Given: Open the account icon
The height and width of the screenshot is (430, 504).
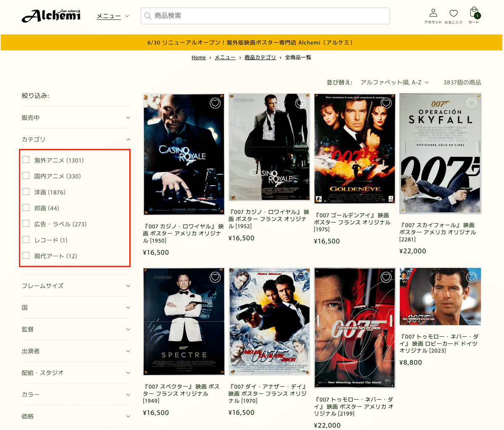Looking at the screenshot, I should 433,13.
